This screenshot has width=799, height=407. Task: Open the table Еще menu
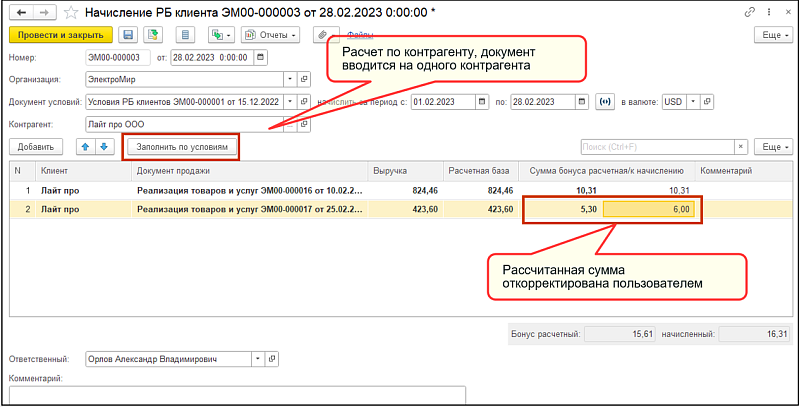click(774, 147)
